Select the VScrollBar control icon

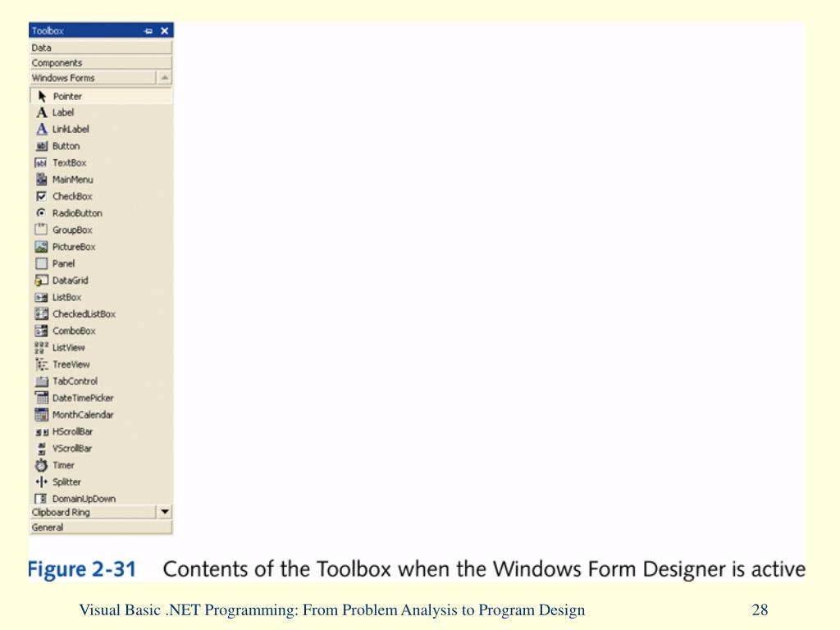point(42,449)
